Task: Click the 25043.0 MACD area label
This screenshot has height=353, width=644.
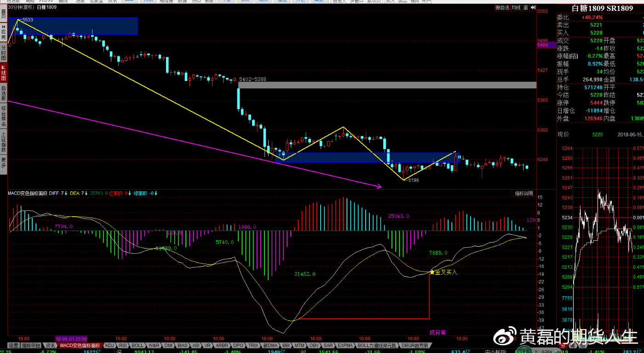Action: (398, 215)
